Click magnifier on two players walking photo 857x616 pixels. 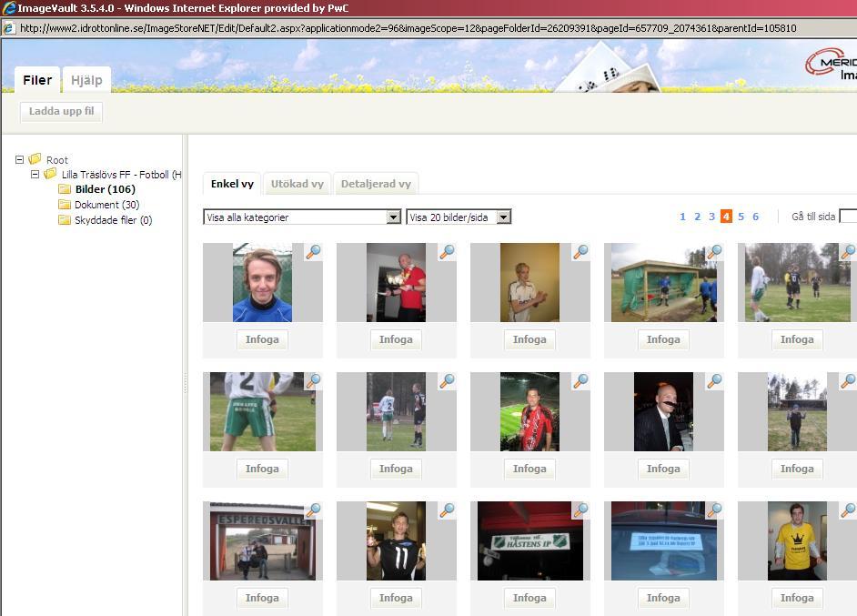click(x=448, y=380)
